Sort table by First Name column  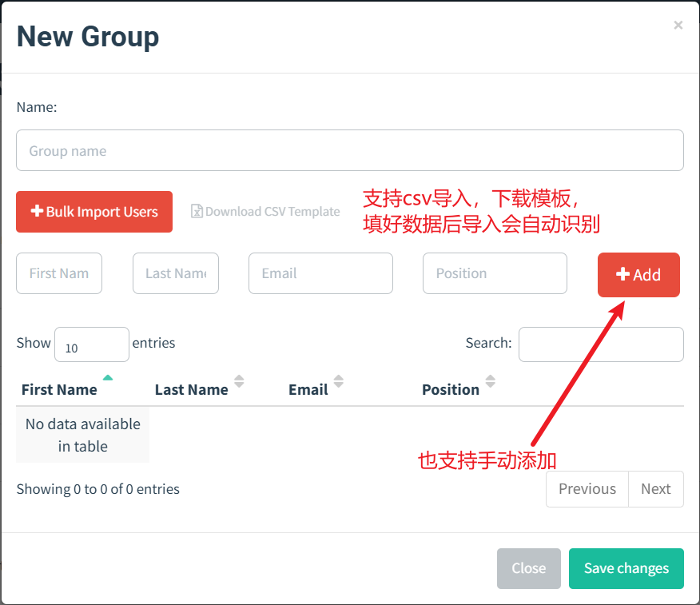[x=60, y=389]
